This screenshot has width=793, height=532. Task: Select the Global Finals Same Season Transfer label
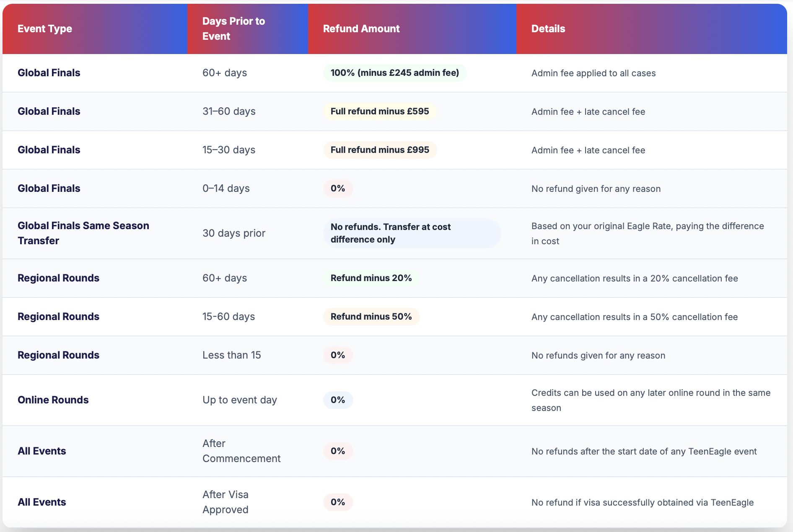pyautogui.click(x=83, y=233)
